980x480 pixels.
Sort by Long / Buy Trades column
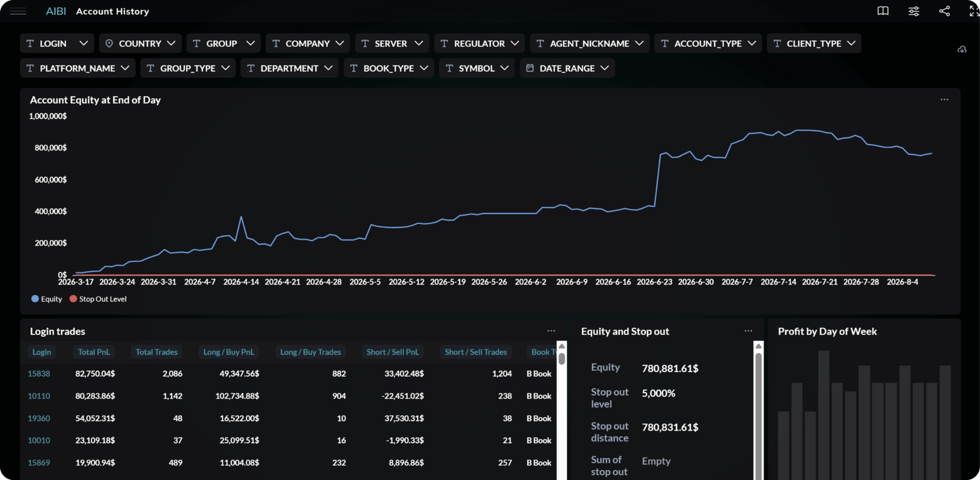pyautogui.click(x=310, y=352)
